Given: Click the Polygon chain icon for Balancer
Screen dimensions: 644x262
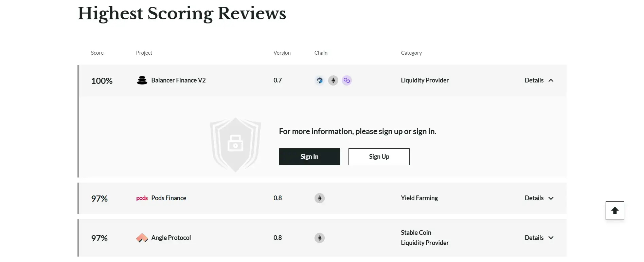Looking at the screenshot, I should point(347,80).
